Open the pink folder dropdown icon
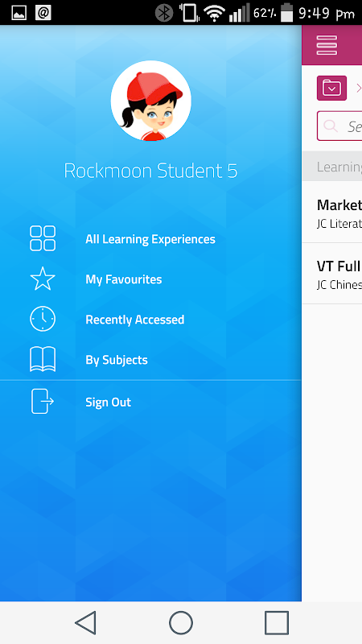The height and width of the screenshot is (644, 362). [331, 88]
